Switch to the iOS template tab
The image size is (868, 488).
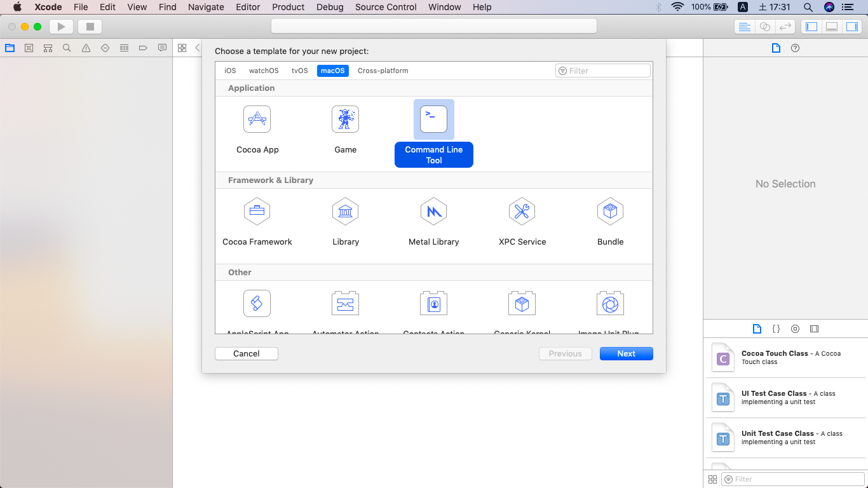(229, 71)
